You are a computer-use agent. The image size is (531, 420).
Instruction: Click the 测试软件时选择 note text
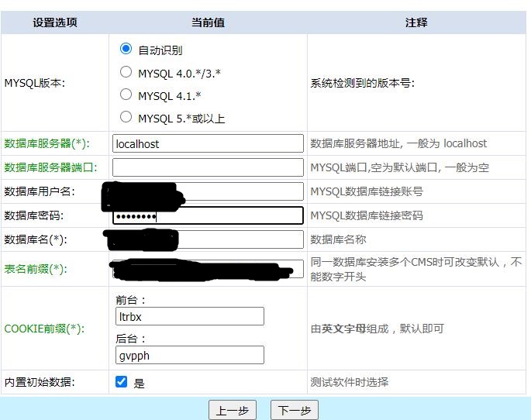(x=350, y=382)
